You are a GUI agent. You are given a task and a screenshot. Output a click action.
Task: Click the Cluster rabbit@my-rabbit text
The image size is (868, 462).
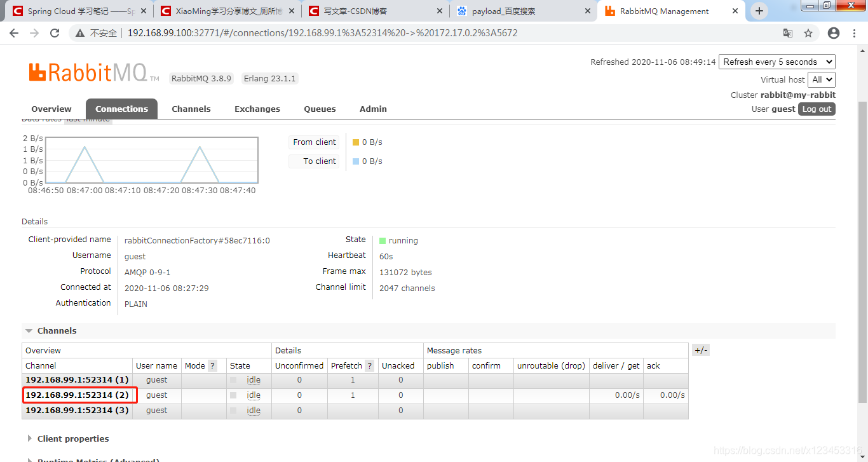point(783,95)
